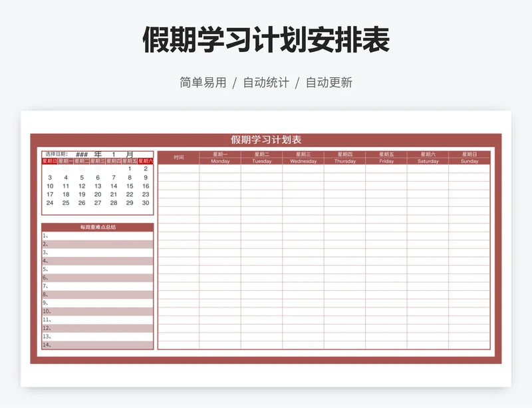Viewport: 532px width, 408px height.
Task: Click summary row 1、
Action: 98,236
